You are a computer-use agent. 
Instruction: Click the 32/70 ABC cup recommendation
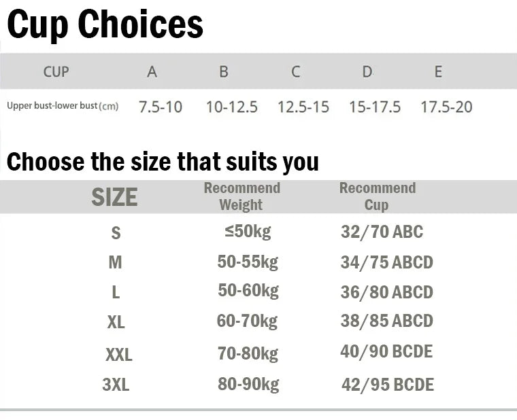[382, 232]
